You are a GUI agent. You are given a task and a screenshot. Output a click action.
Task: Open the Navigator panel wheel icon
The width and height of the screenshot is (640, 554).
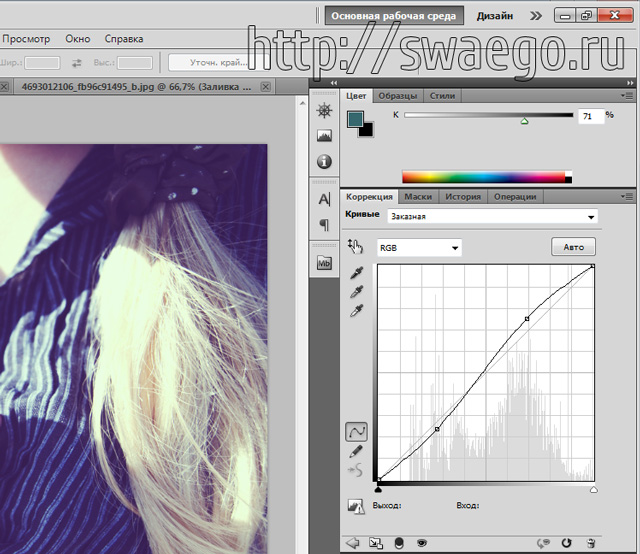(324, 111)
